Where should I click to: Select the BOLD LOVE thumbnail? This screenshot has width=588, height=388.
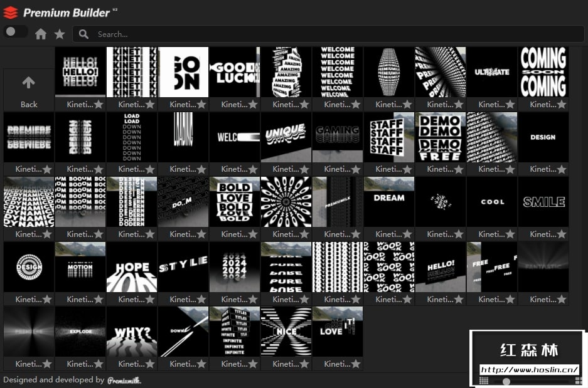pos(234,202)
